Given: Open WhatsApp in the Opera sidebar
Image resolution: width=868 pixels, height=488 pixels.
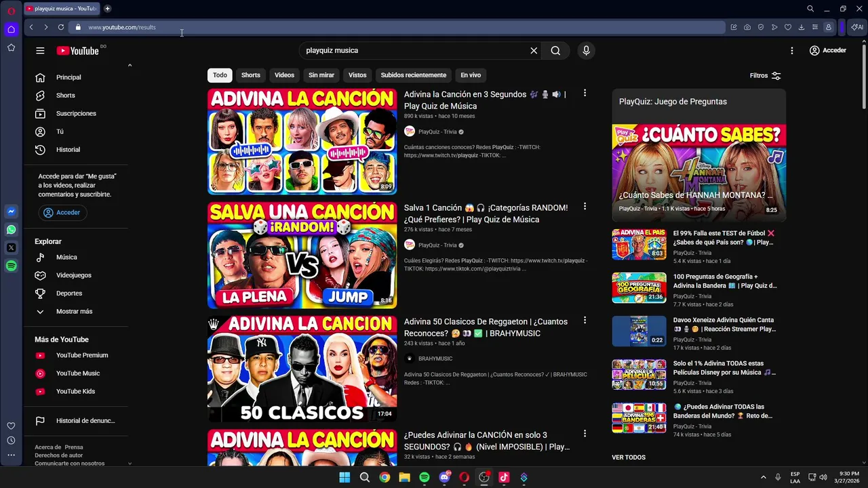Looking at the screenshot, I should (x=11, y=230).
